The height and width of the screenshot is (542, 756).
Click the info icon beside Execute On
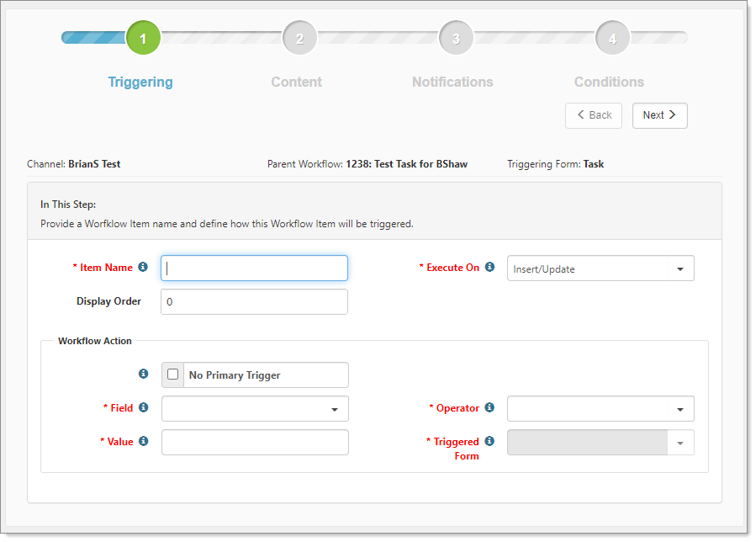point(489,267)
